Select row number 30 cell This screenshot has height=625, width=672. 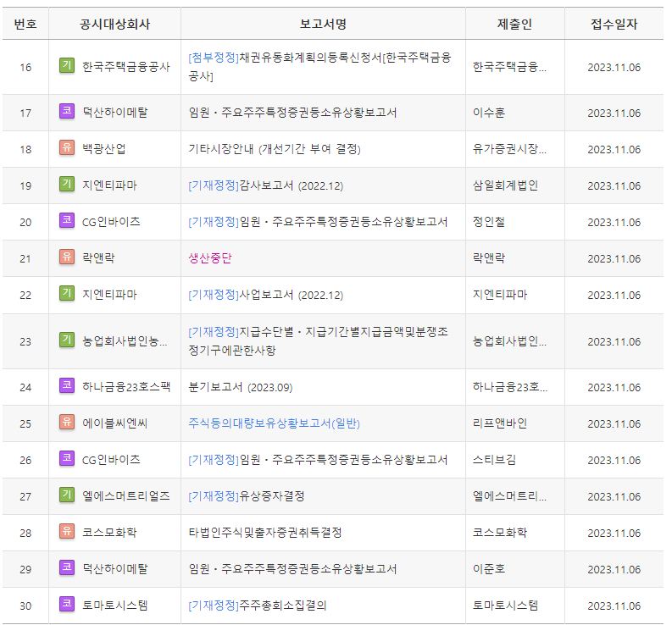25,606
